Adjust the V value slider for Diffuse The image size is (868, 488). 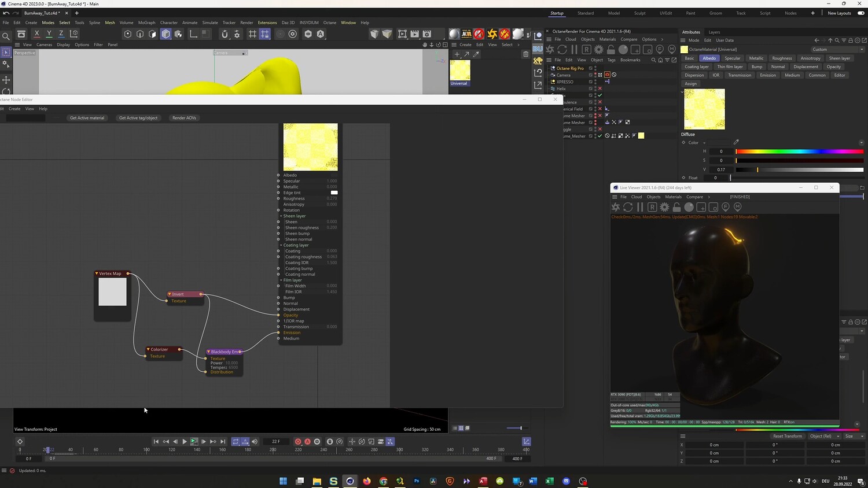pyautogui.click(x=800, y=170)
